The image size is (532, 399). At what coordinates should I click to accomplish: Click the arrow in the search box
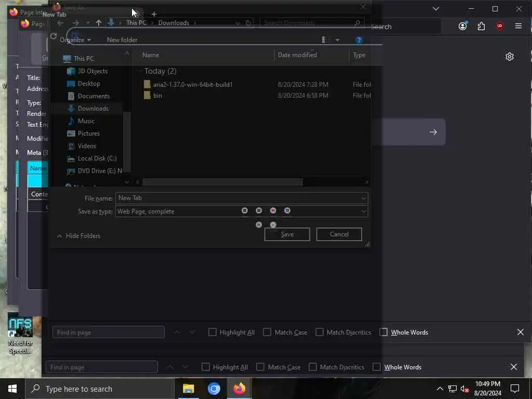coord(433,132)
